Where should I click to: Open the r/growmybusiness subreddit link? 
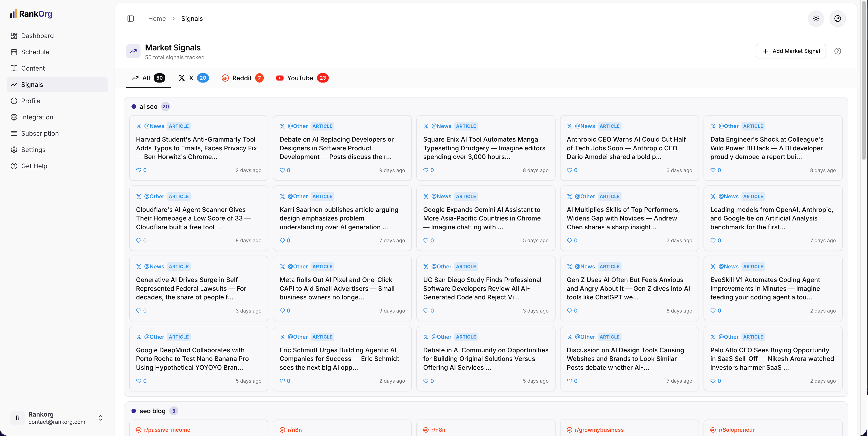coord(599,430)
